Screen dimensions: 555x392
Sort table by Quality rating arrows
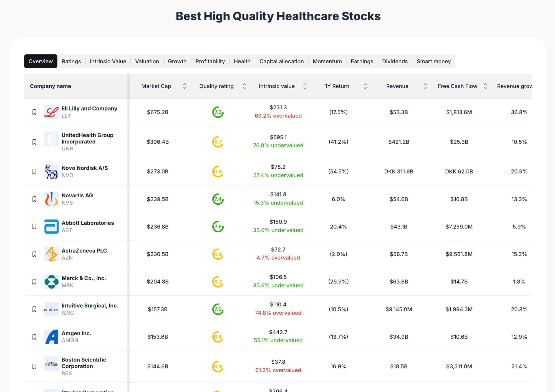click(x=244, y=86)
